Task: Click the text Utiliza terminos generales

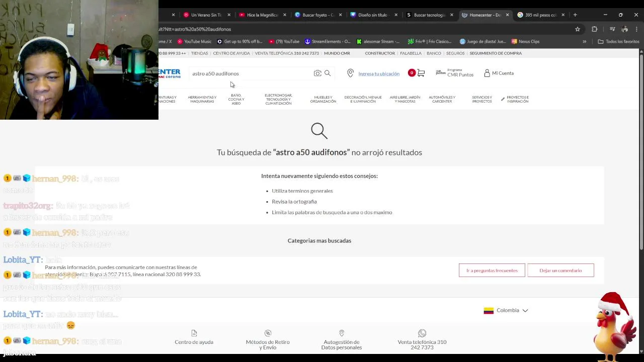Action: click(302, 191)
